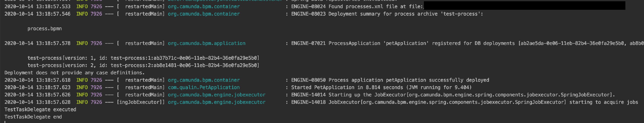Click the '[ingJobExecutor]' thread name
Viewport: 644px width, 123px height.
click(x=141, y=102)
